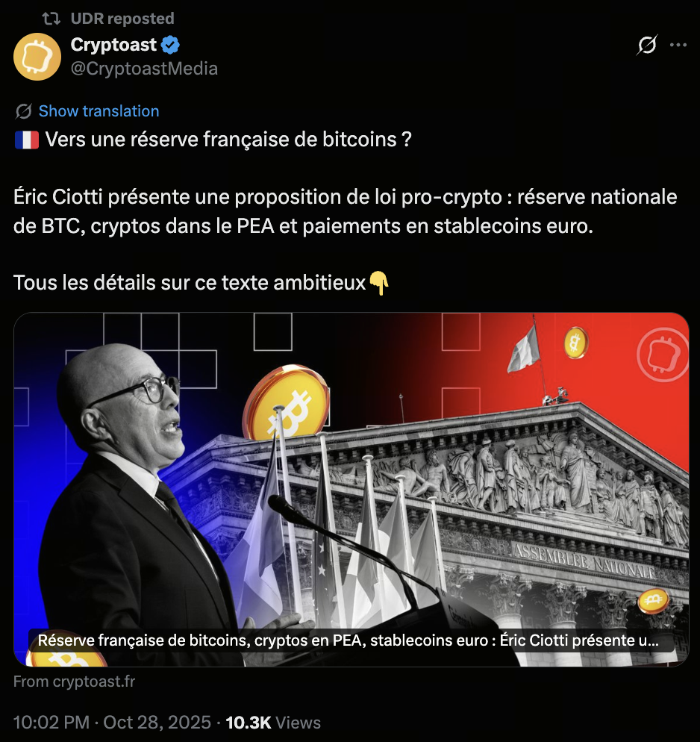Click the Cryptoast profile avatar
Viewport: 700px width, 742px height.
(x=37, y=57)
